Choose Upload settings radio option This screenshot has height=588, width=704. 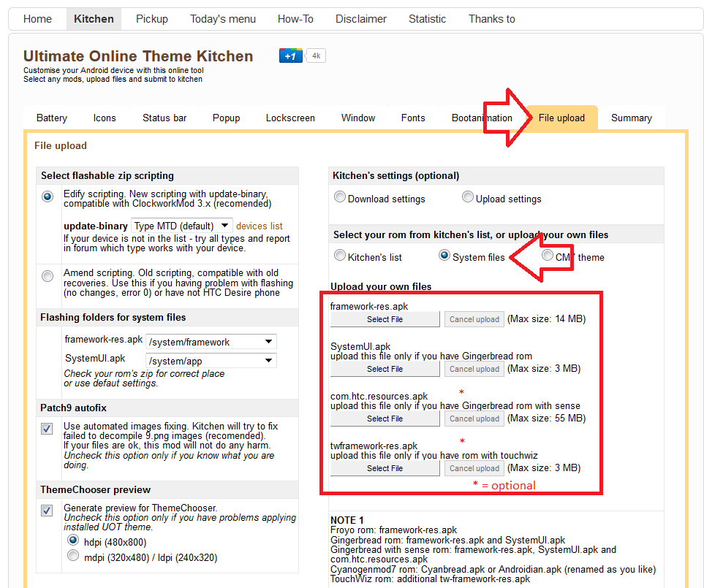pos(468,197)
